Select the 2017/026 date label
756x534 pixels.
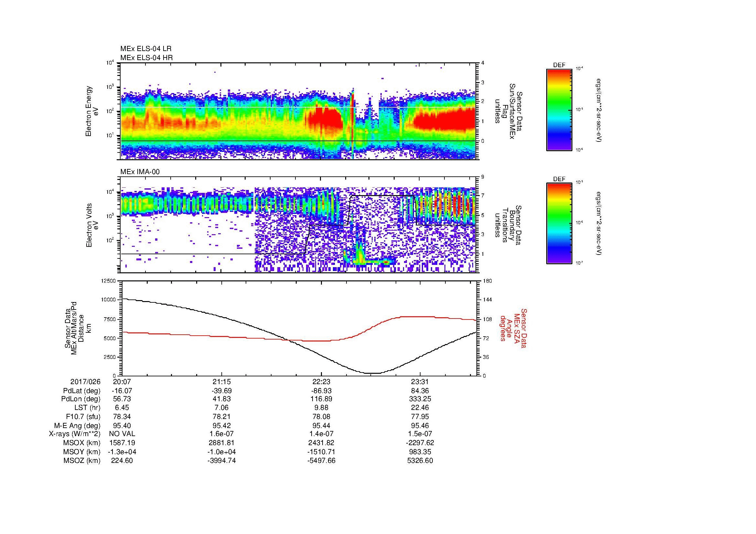point(85,382)
